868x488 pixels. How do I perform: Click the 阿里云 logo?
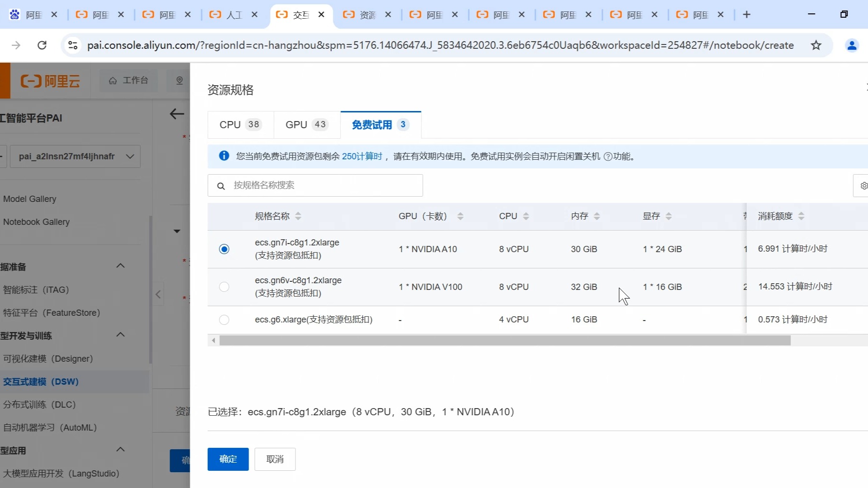(50, 81)
